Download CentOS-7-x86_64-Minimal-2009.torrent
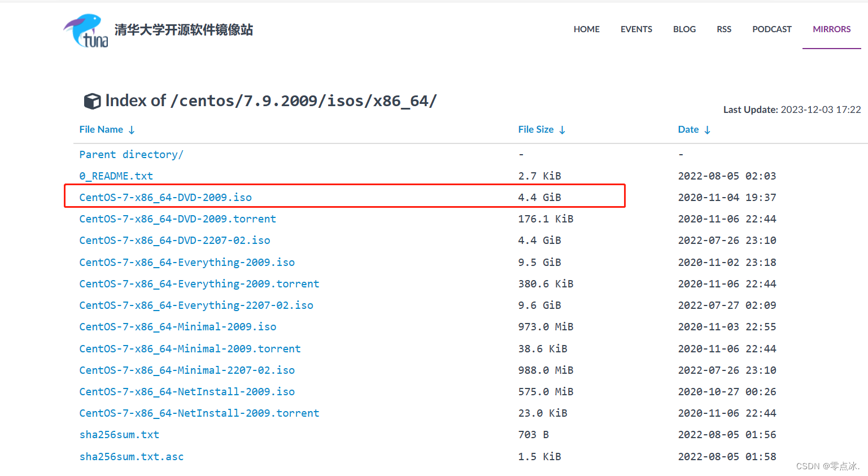 (x=190, y=349)
